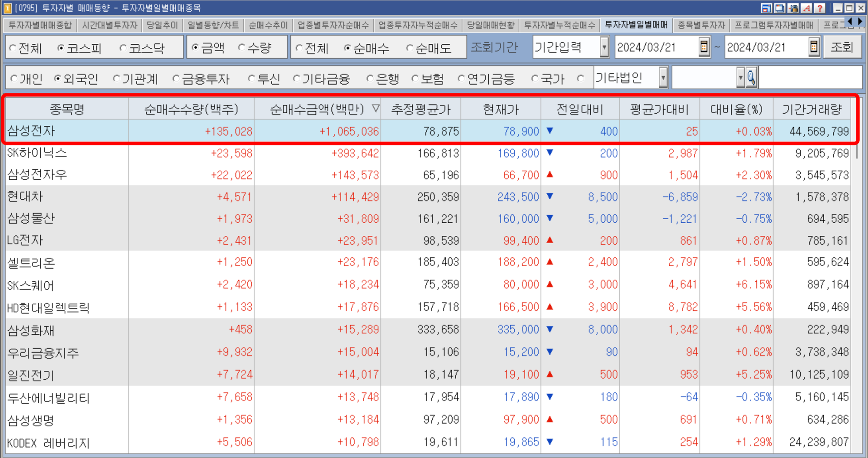
Task: Click the left arrow to move tabs back
Action: pos(850,21)
